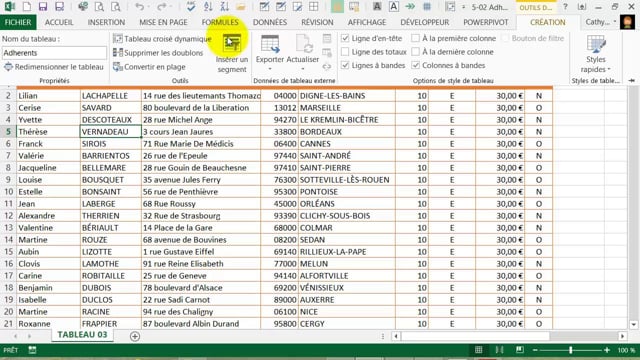
Task: Toggle Lignes à bandes checkbox
Action: [345, 65]
